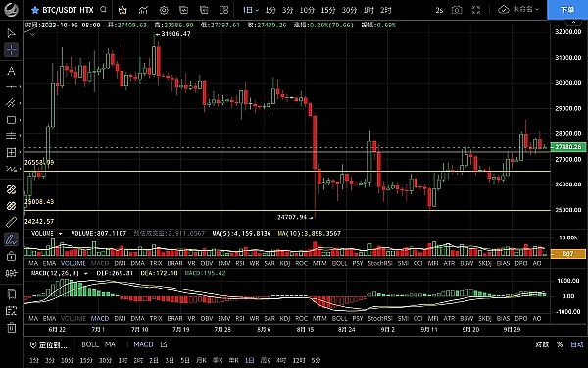Click the blue 下单 order button

[x=567, y=10]
